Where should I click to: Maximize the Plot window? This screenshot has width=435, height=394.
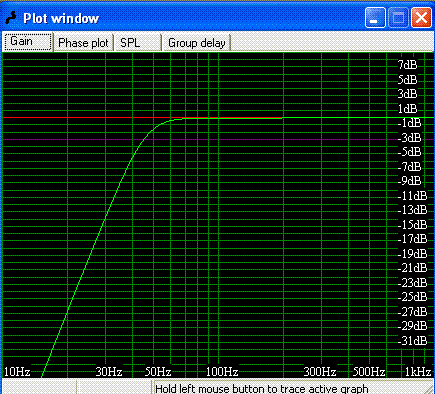[x=398, y=18]
